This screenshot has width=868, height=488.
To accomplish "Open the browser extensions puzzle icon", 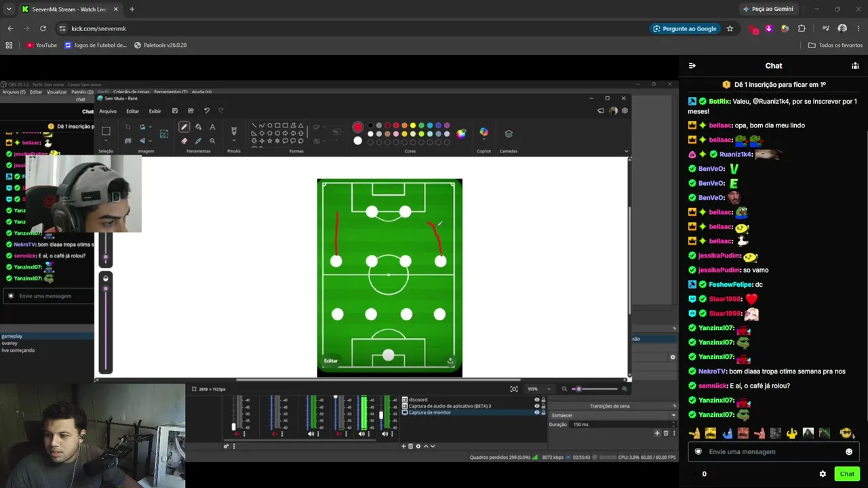I will [x=802, y=28].
